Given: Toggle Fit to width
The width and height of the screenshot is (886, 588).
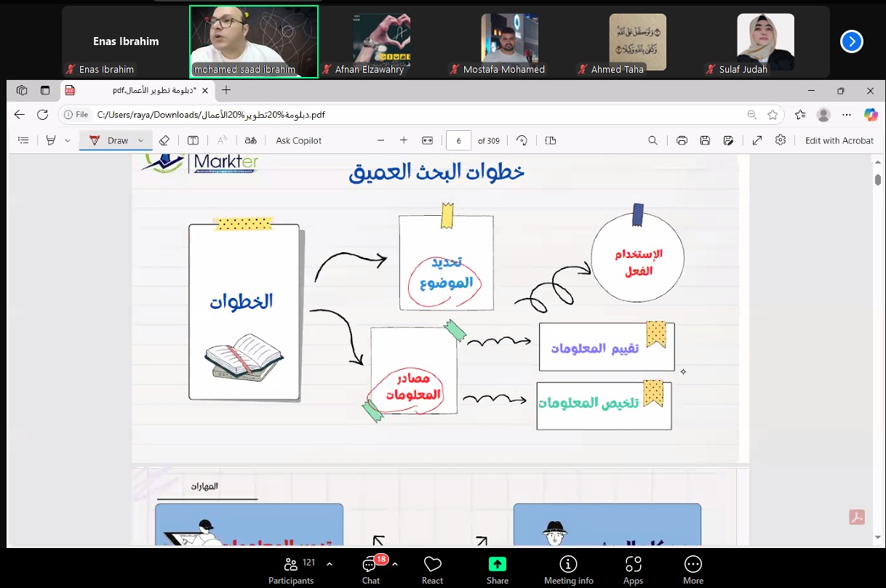Looking at the screenshot, I should 428,140.
